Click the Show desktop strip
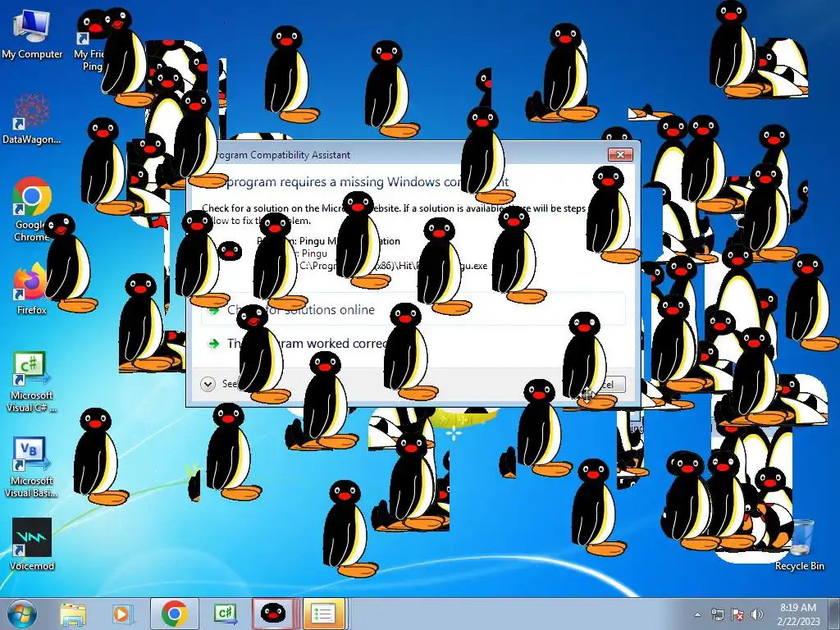The height and width of the screenshot is (630, 840). pyautogui.click(x=836, y=614)
